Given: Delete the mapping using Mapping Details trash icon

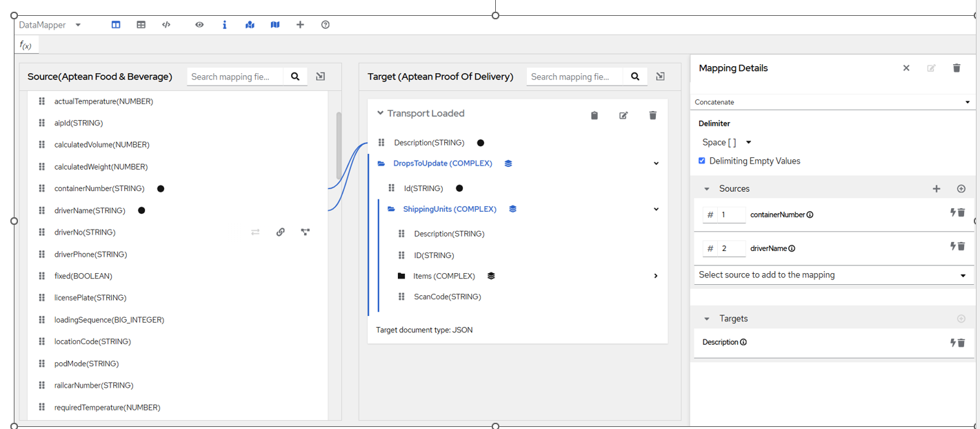Looking at the screenshot, I should (x=957, y=68).
